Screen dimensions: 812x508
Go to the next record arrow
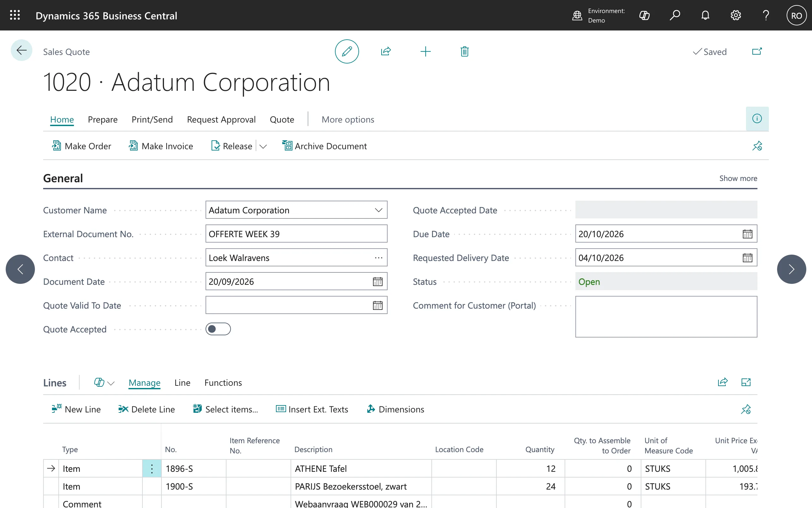791,269
